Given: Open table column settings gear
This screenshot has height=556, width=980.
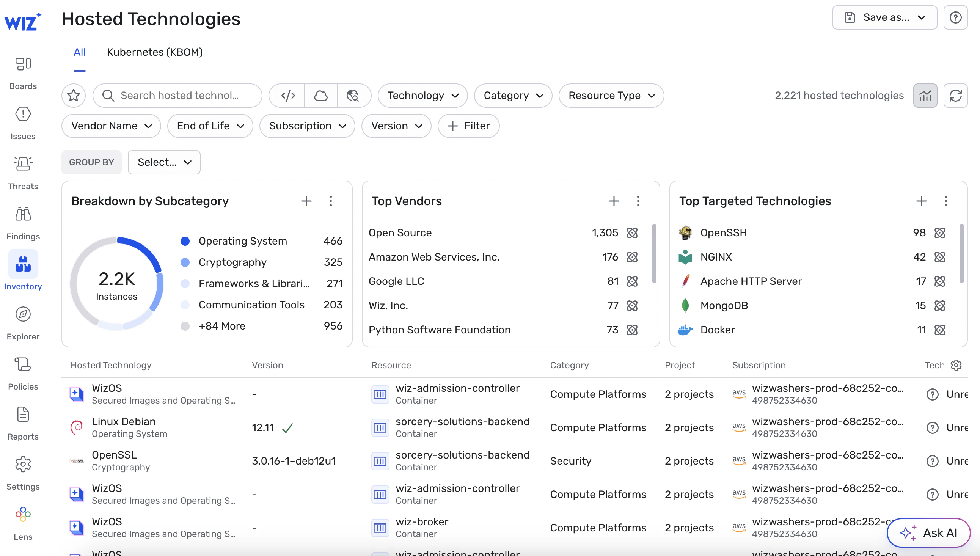Looking at the screenshot, I should tap(956, 365).
